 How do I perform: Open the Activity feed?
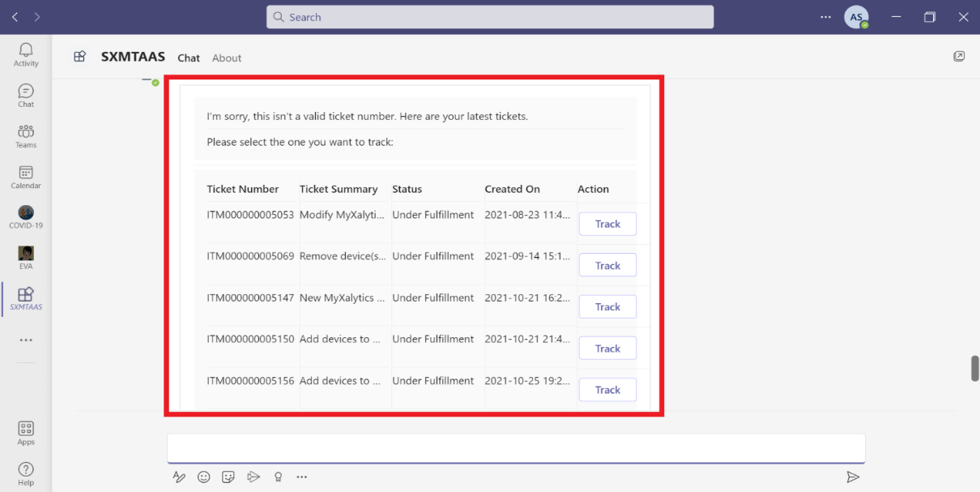pos(25,53)
